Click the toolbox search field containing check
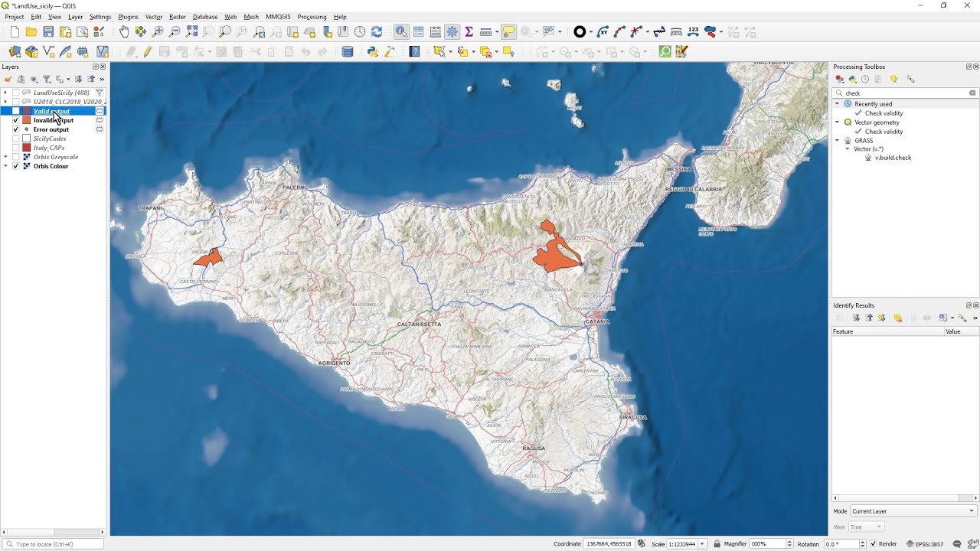Screen dimensions: 980x551 (x=905, y=93)
